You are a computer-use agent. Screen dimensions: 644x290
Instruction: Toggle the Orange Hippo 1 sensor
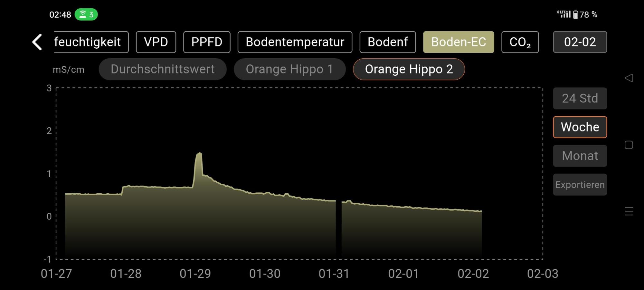[289, 69]
